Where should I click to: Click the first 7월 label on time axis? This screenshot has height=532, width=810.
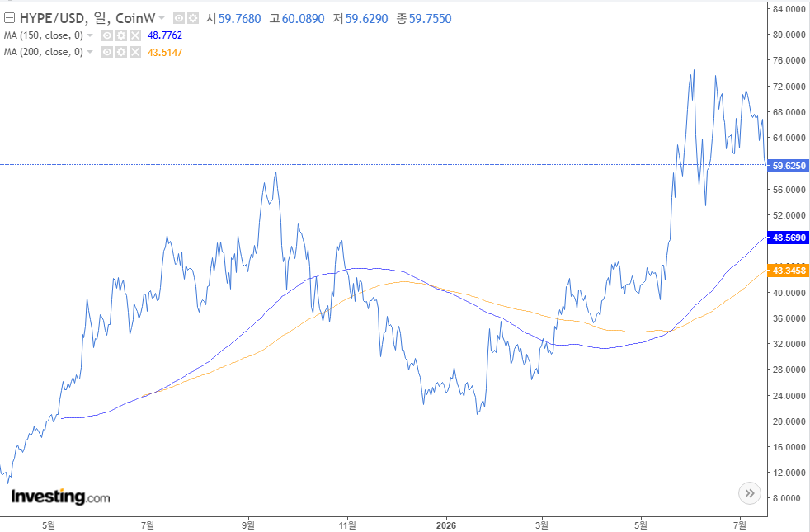[x=147, y=525]
